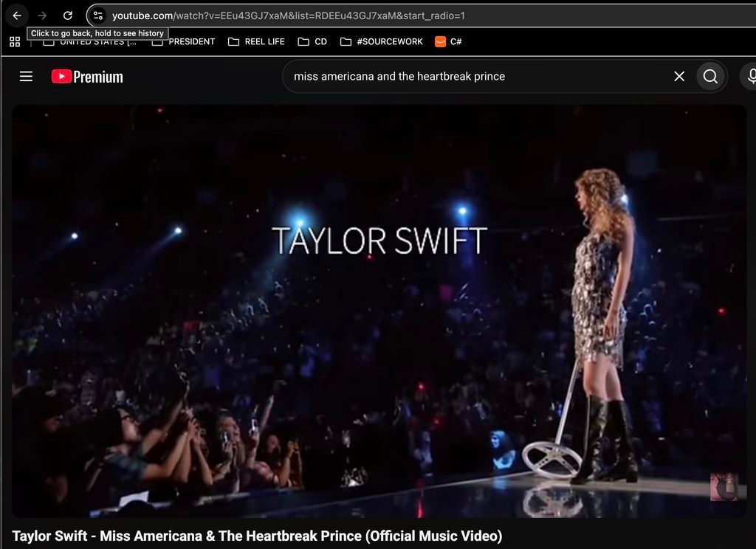
Task: Run search with the magnifying glass button
Action: (x=710, y=76)
